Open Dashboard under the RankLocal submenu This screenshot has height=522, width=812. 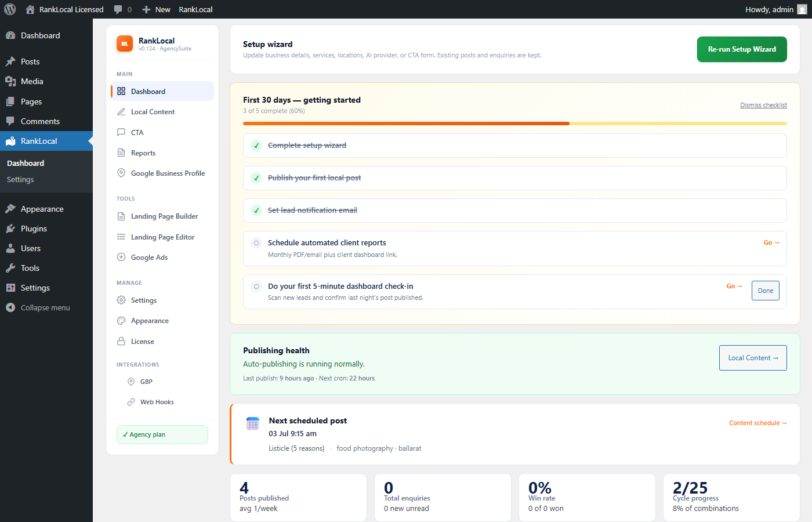click(x=26, y=163)
